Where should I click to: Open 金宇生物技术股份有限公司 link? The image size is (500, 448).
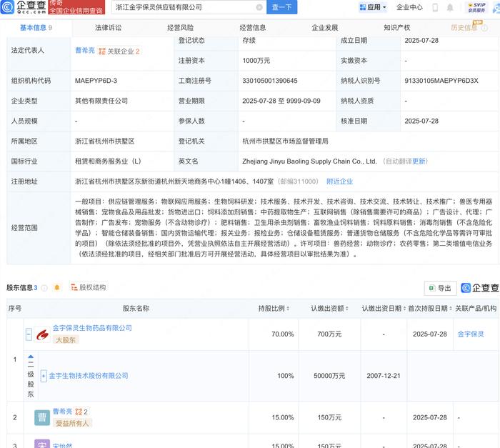click(x=89, y=376)
